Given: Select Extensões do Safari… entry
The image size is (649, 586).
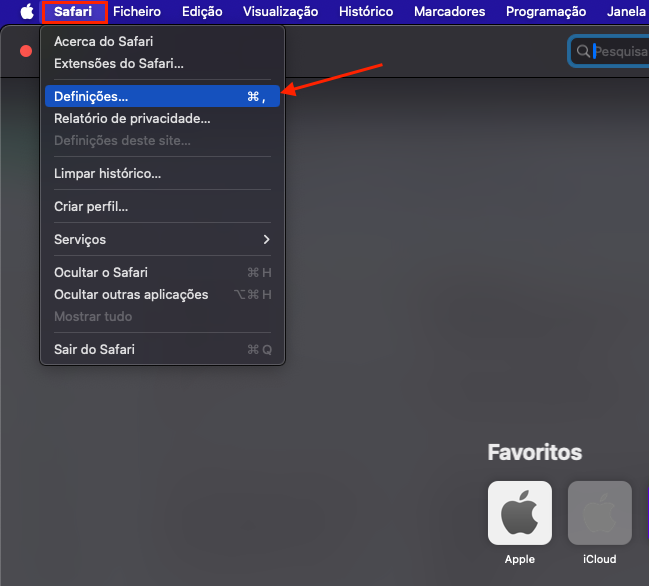Looking at the screenshot, I should 162,63.
